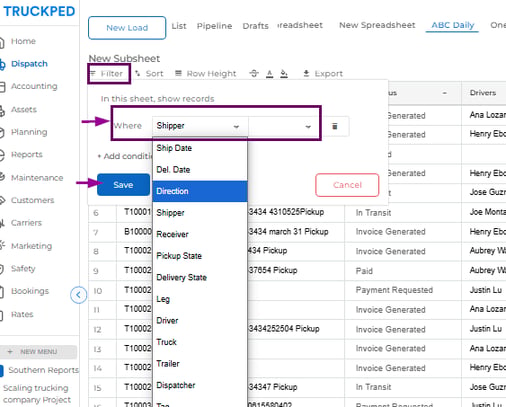
Task: Click the Export download icon
Action: pos(306,73)
